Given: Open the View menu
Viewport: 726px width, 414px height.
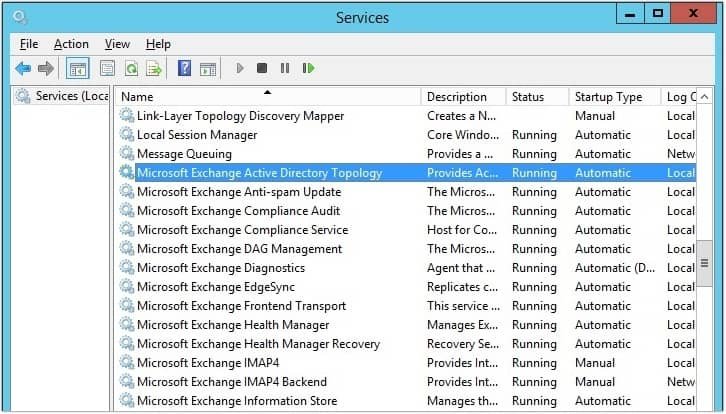Looking at the screenshot, I should click(117, 44).
